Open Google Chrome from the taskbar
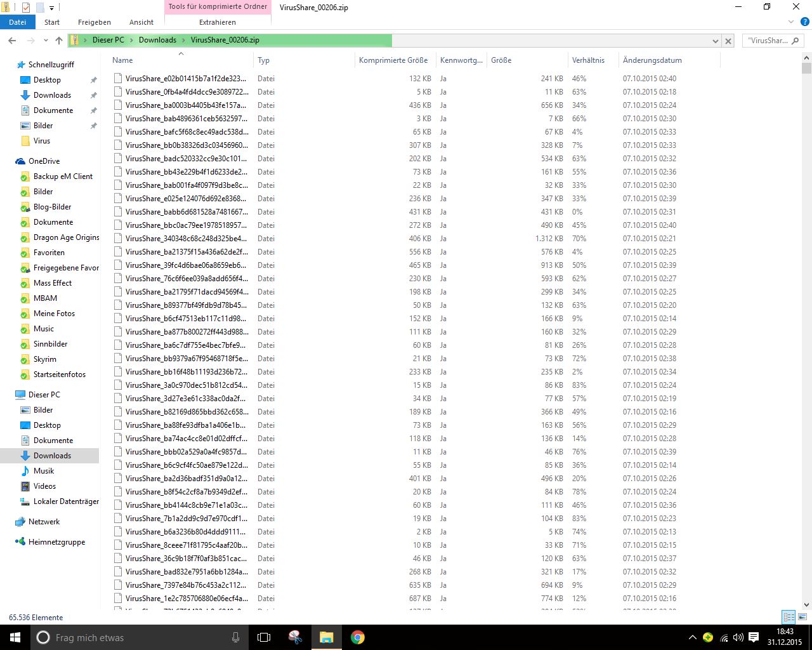The image size is (812, 650). [358, 637]
